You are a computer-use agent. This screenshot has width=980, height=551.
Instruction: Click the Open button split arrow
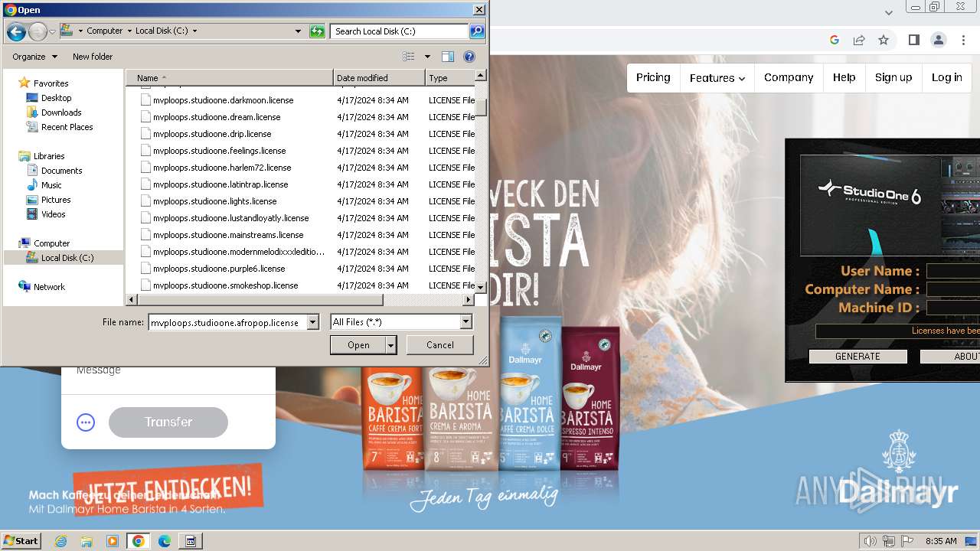[391, 345]
